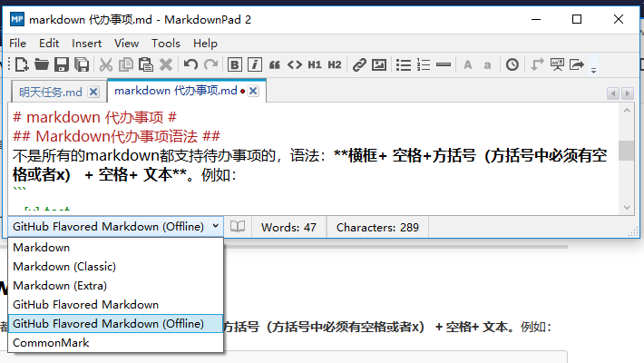The height and width of the screenshot is (363, 644).
Task: Click the book icon in status bar
Action: (238, 227)
